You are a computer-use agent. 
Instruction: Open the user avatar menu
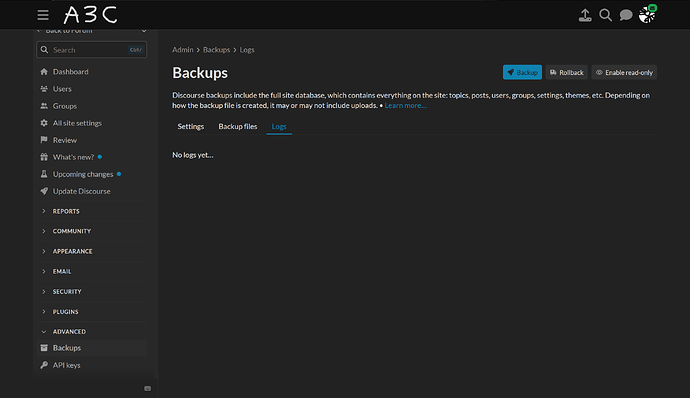(x=647, y=15)
